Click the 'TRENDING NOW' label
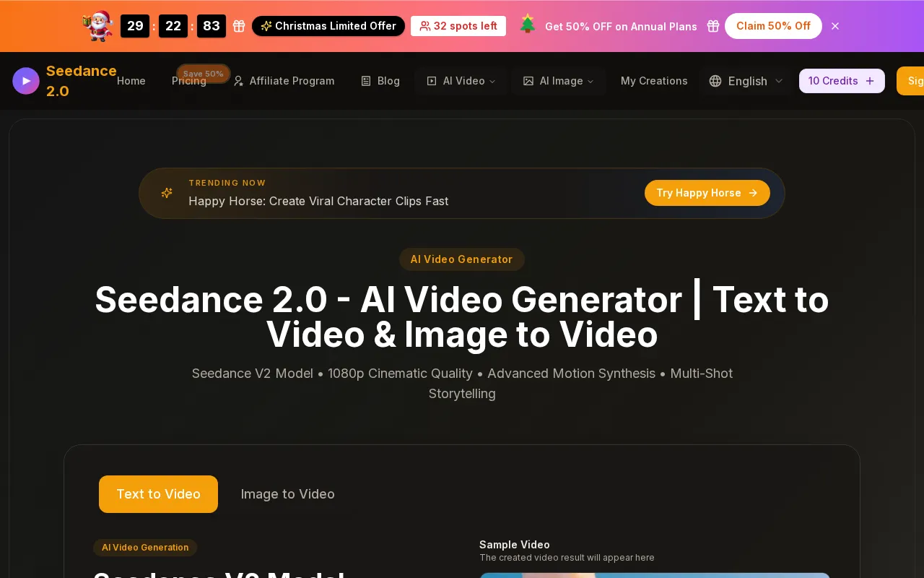The height and width of the screenshot is (578, 924). [x=227, y=183]
